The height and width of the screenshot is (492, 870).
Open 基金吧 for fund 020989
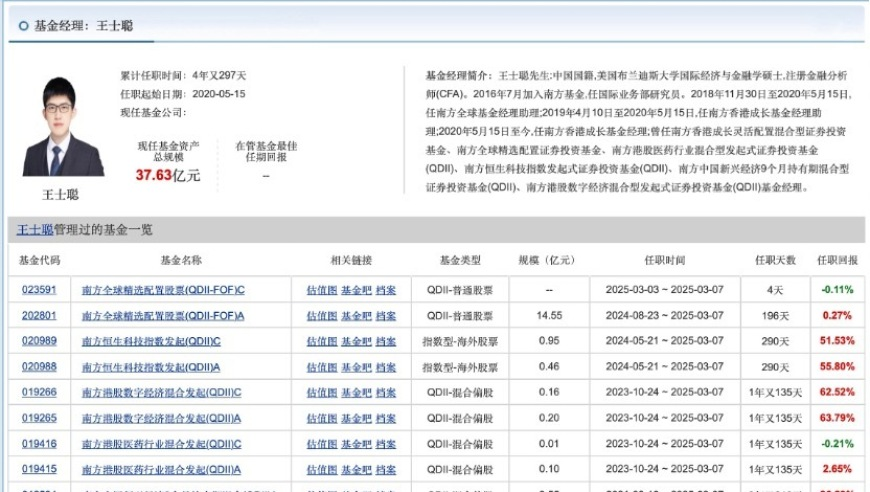click(356, 342)
